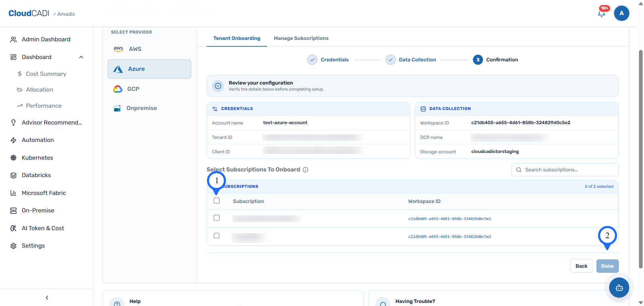Select the GCP provider

click(x=149, y=89)
